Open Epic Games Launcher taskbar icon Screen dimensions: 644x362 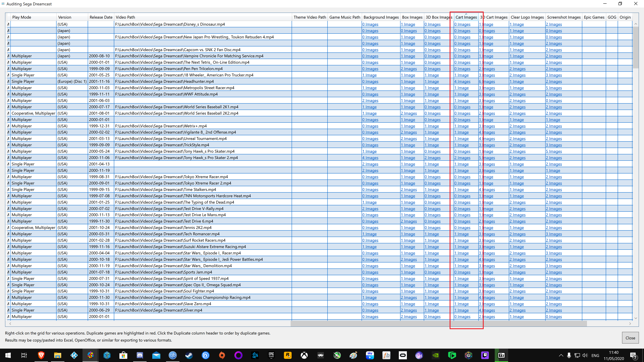pos(271,355)
